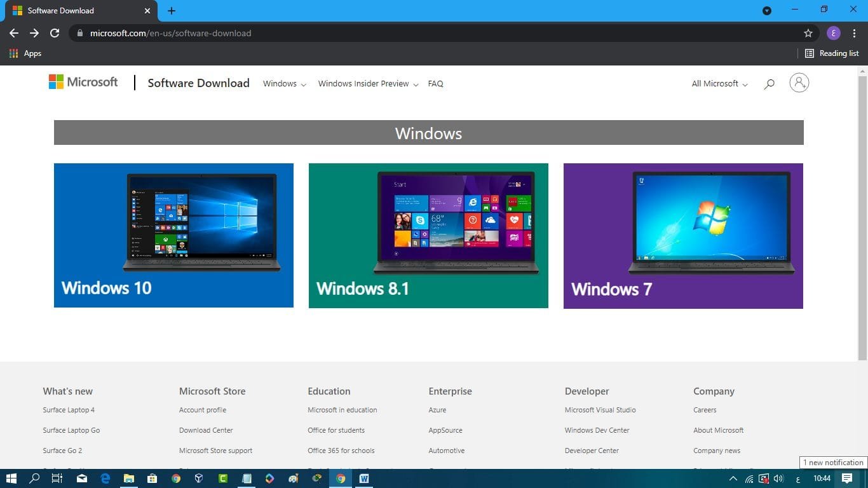Open the Surface Laptop 4 link

coord(69,410)
